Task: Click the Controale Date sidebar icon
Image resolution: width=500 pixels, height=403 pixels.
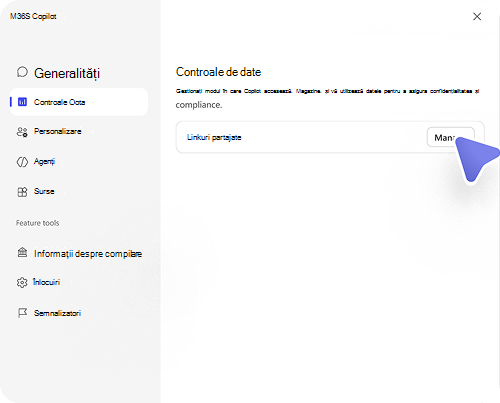Action: [22, 102]
